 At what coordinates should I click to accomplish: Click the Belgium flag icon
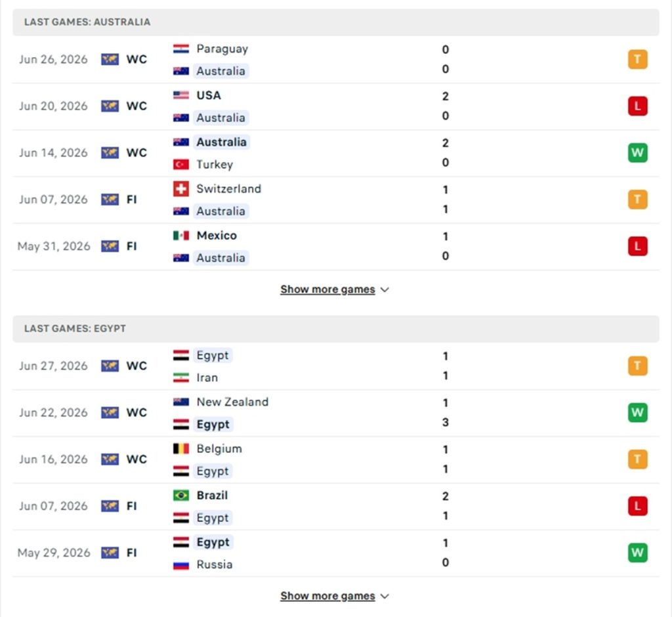181,448
